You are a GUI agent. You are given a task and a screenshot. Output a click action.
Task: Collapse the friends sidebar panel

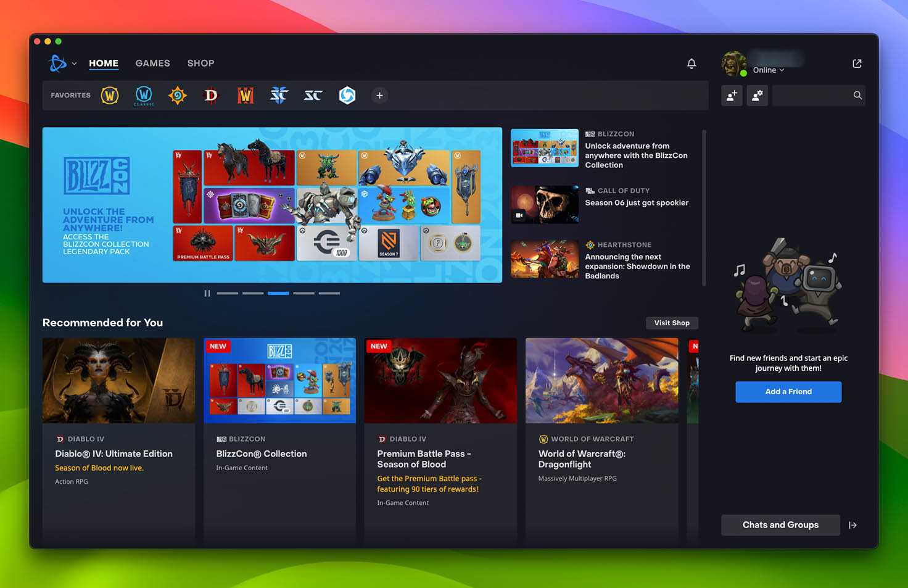(x=852, y=525)
